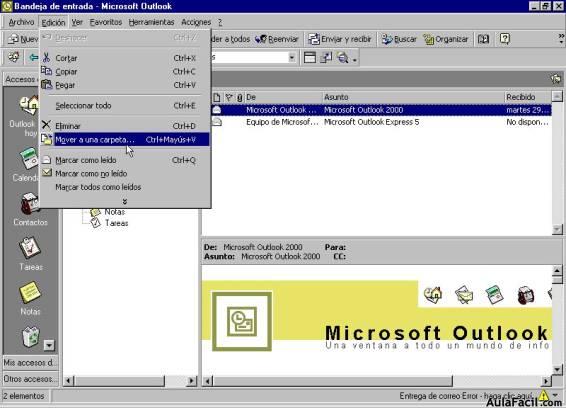Sort by the flag status column icon
This screenshot has width=566, height=408.
[229, 97]
